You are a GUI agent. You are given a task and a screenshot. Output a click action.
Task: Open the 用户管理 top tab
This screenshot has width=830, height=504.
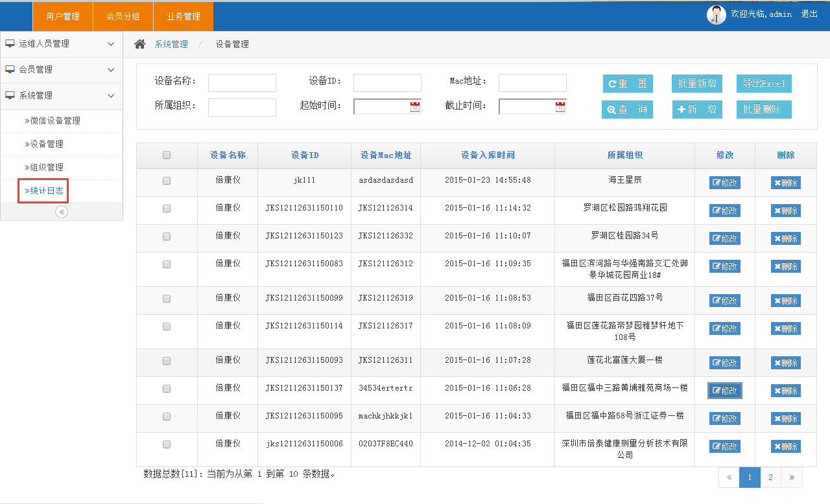(64, 16)
